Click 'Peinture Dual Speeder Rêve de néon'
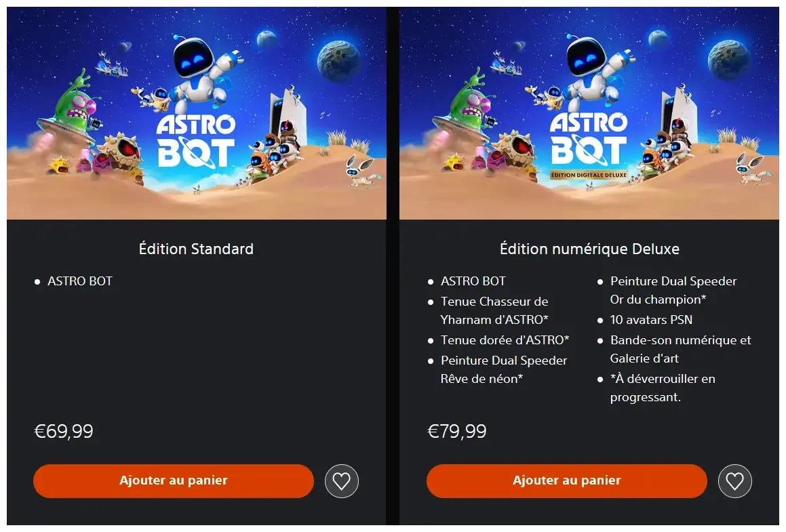786x532 pixels. 504,370
